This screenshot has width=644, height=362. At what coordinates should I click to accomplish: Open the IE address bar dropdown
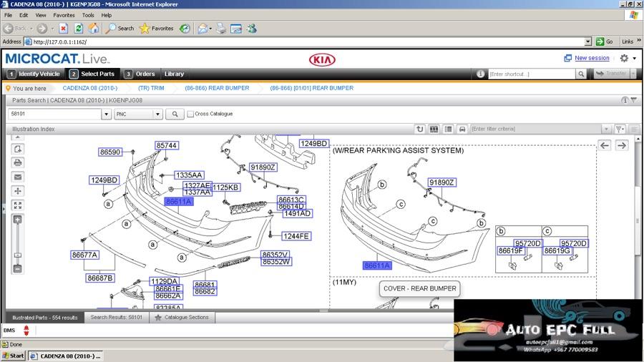point(587,41)
